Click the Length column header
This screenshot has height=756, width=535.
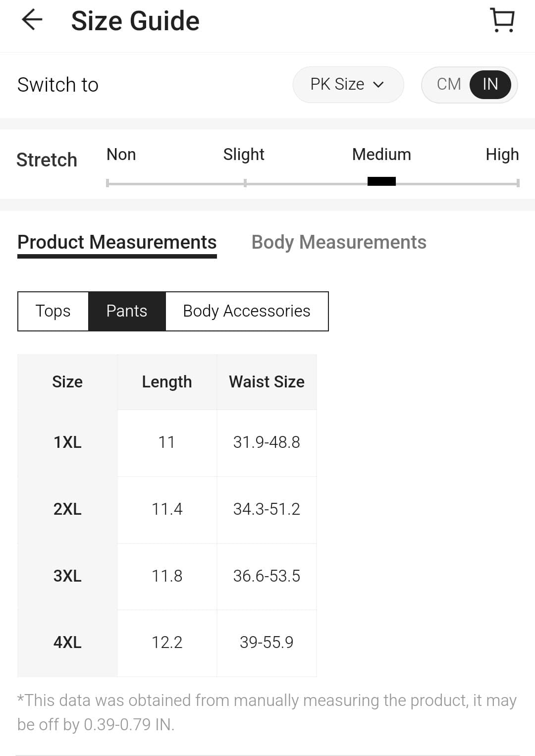point(167,382)
